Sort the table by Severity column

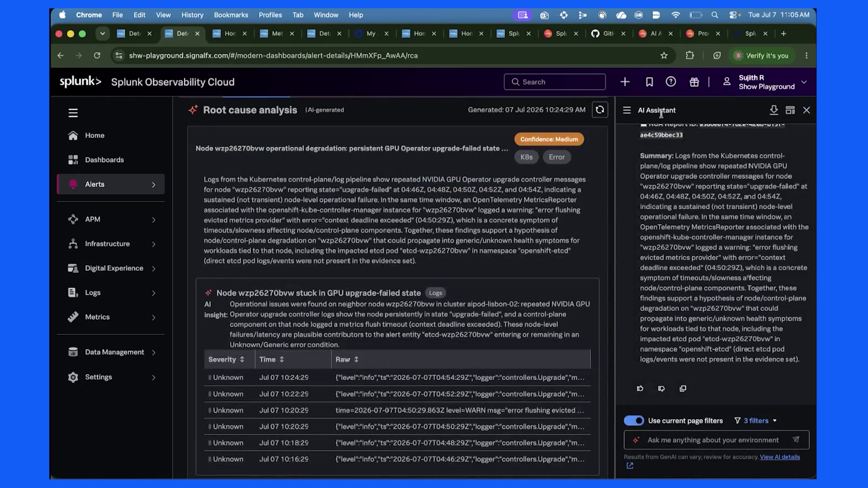pos(226,360)
